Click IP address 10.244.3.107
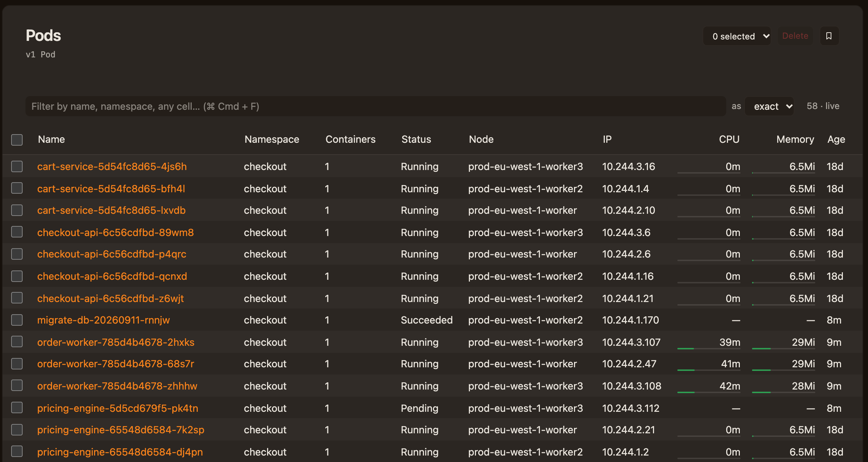The height and width of the screenshot is (462, 868). pos(631,342)
